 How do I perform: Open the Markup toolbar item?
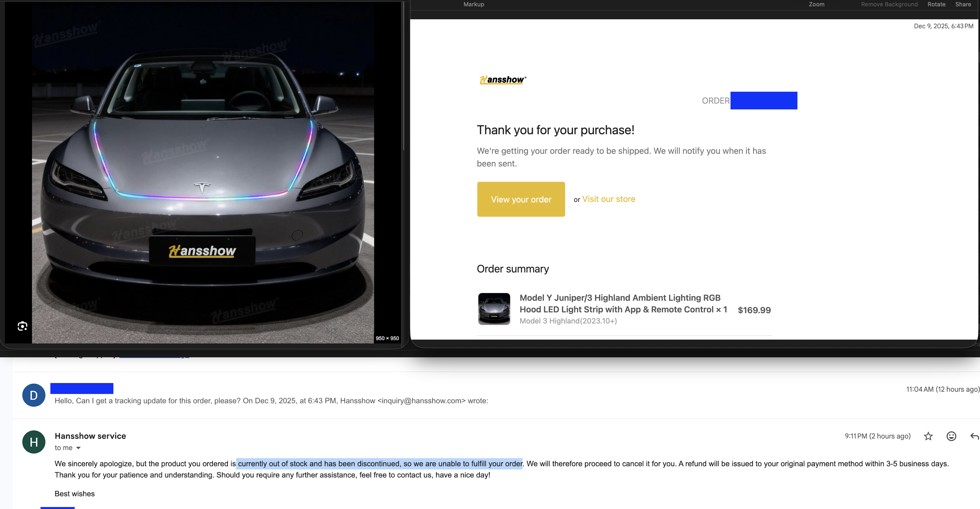pos(474,4)
